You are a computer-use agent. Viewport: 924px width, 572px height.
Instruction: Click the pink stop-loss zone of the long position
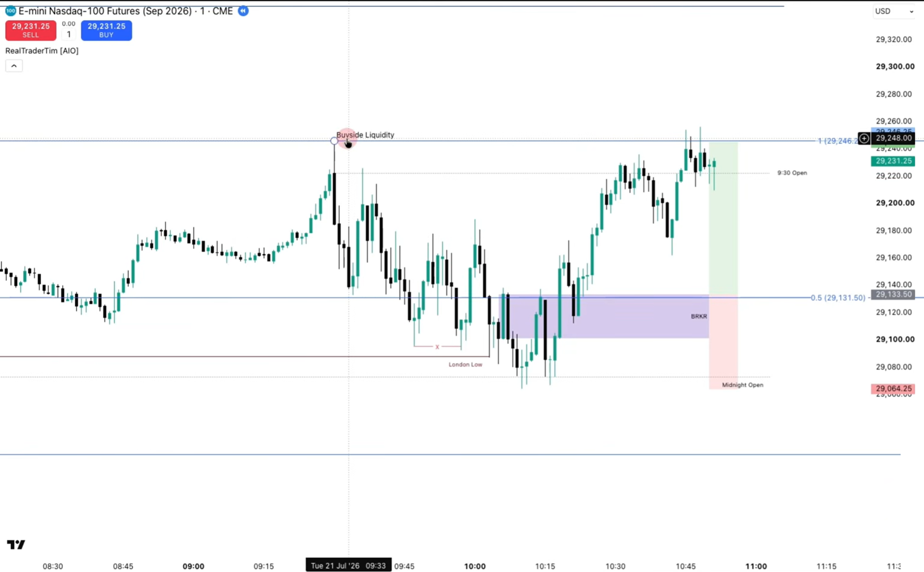pyautogui.click(x=723, y=343)
